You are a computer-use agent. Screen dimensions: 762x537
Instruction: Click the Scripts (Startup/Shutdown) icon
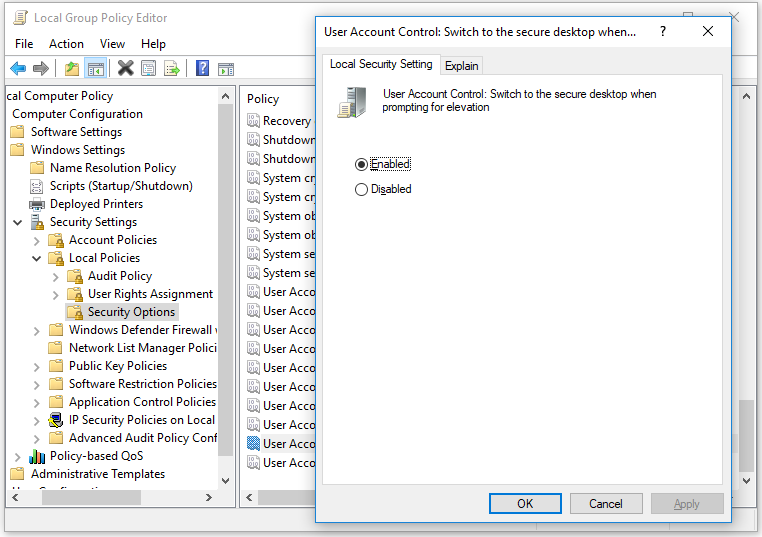(37, 186)
